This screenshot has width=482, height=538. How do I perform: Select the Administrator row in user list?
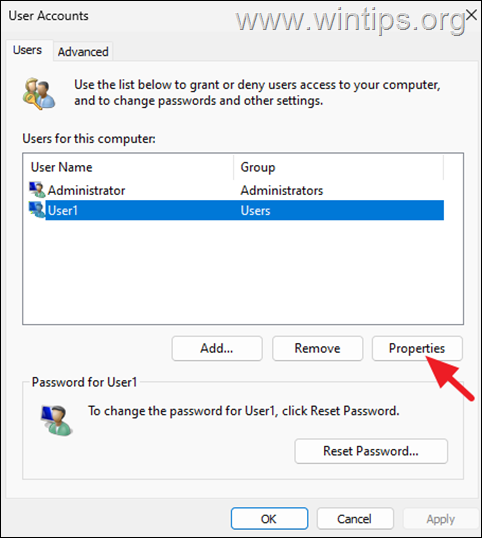click(x=236, y=190)
